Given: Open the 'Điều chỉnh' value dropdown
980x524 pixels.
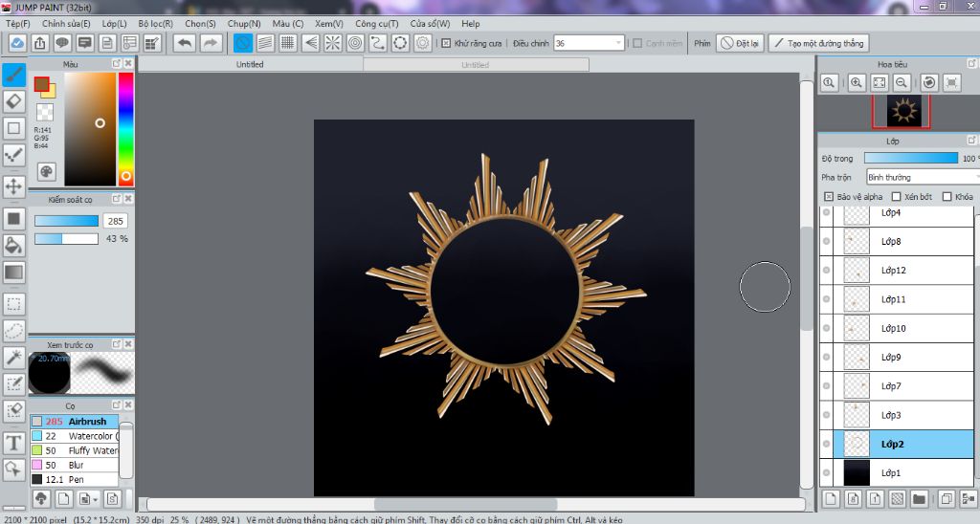Looking at the screenshot, I should [619, 43].
